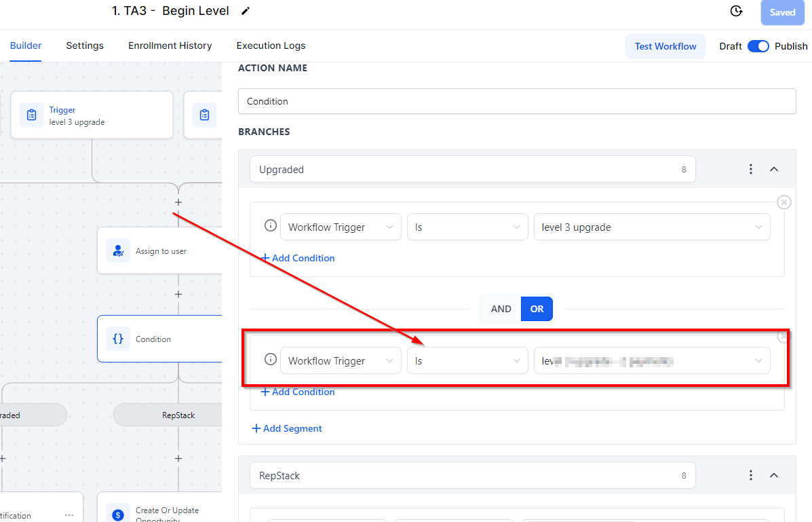Open the notification node's three-dot menu
This screenshot has height=522, width=812.
click(69, 515)
